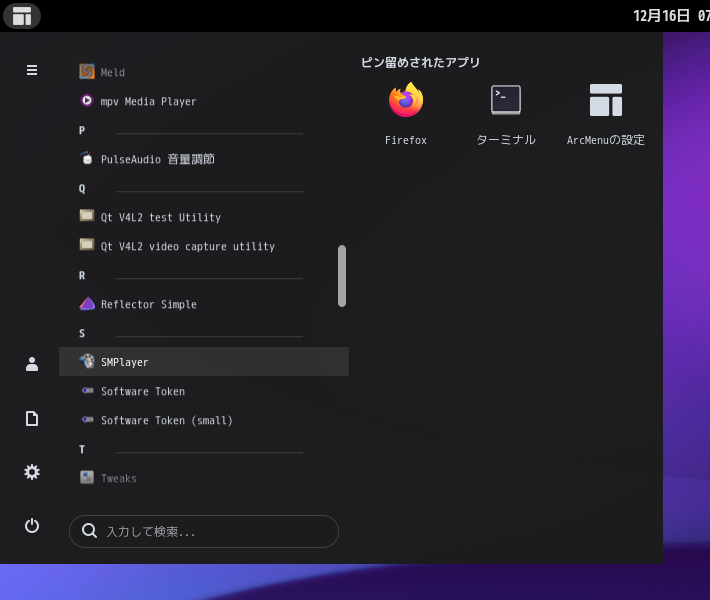Launch Qt V4L2 test Utility label

pyautogui.click(x=161, y=217)
